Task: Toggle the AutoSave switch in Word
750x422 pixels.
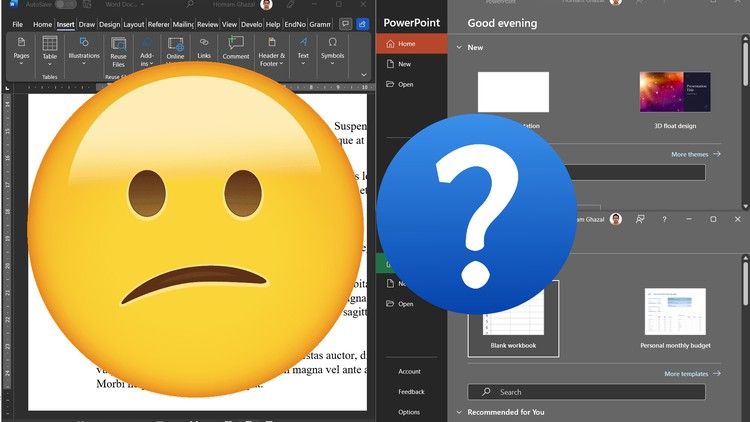Action: tap(65, 4)
